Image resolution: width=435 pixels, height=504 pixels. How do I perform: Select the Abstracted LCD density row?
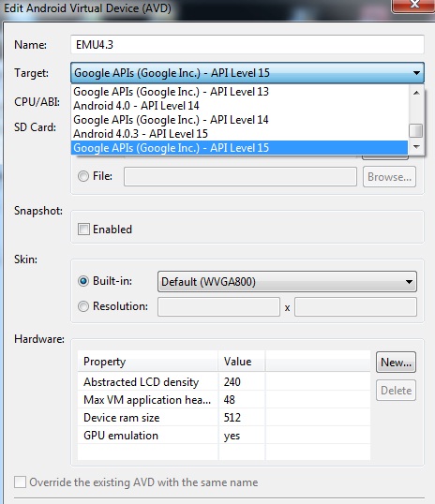[x=224, y=382]
